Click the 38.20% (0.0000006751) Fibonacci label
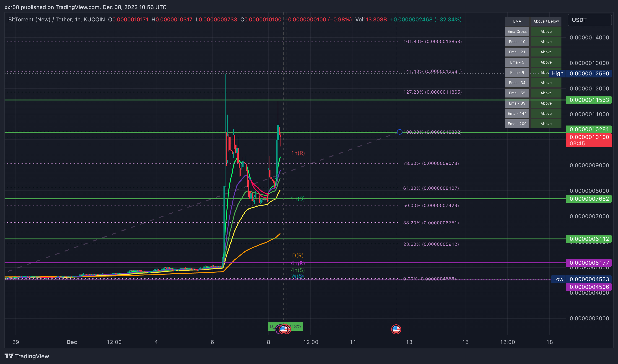 431,223
